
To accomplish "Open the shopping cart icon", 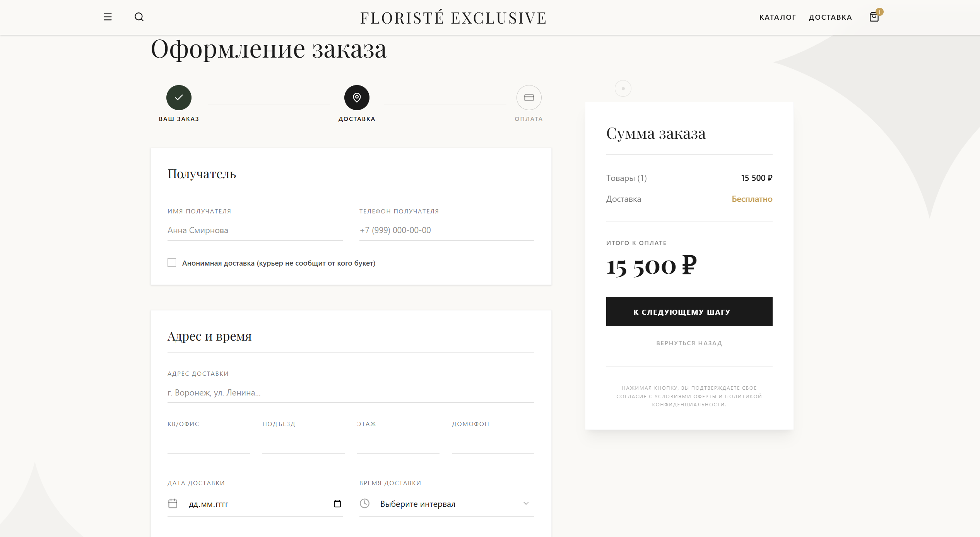I will pos(874,17).
